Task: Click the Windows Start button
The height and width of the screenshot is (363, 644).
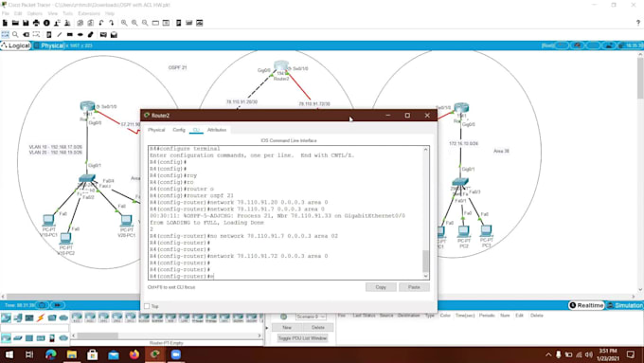Action: [x=9, y=354]
